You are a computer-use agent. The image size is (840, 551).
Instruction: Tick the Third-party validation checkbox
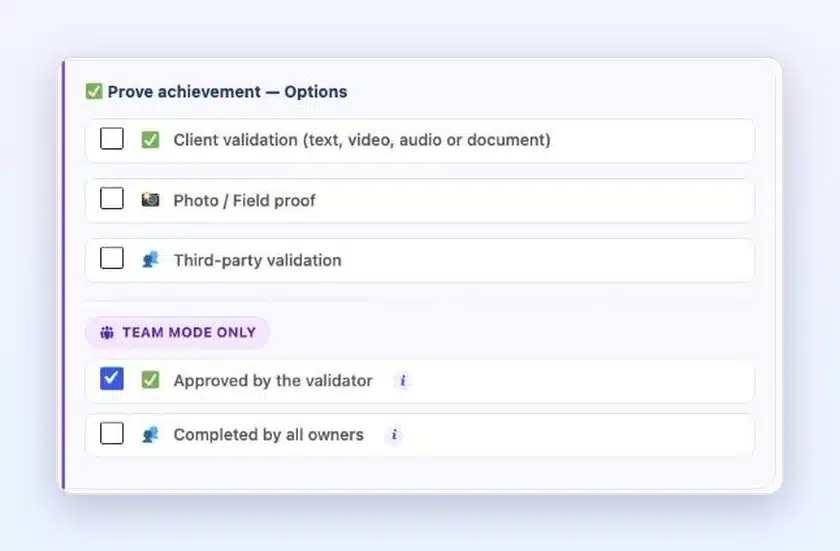tap(112, 259)
